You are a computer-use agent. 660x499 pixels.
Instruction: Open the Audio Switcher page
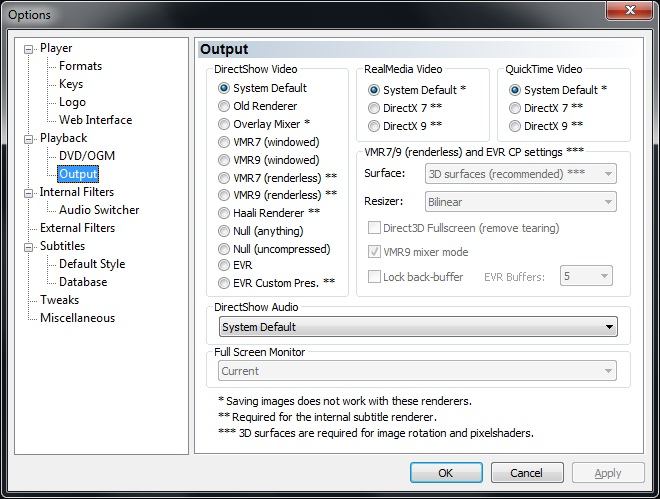(x=99, y=210)
